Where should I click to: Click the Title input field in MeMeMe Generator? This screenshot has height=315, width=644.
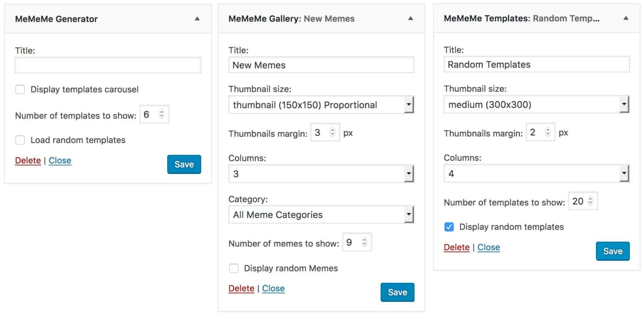coord(108,65)
